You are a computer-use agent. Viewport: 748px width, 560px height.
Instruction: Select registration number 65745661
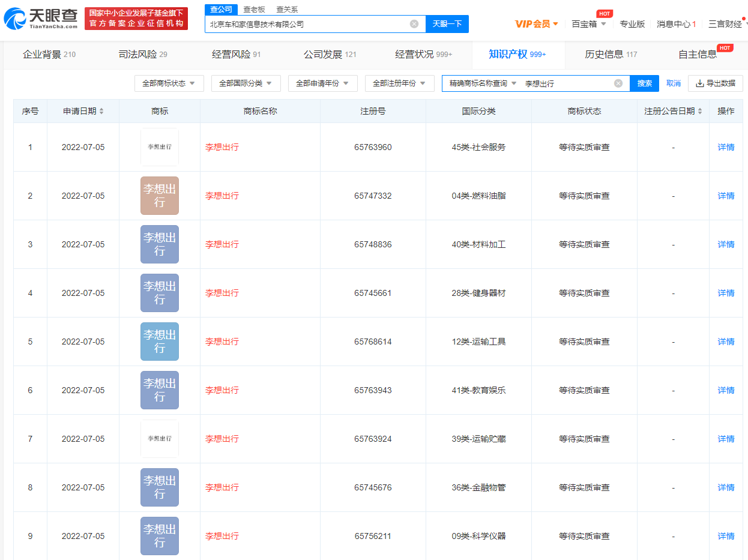click(373, 293)
